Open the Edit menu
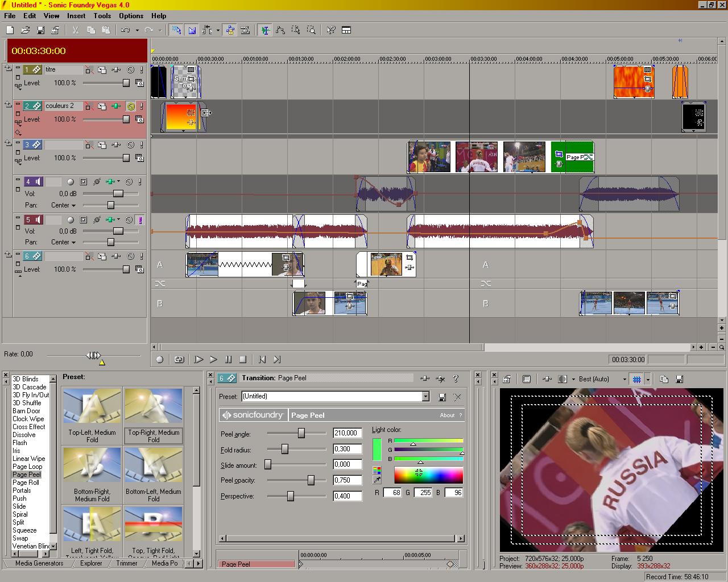Viewport: 728px width, 582px height. 30,16
